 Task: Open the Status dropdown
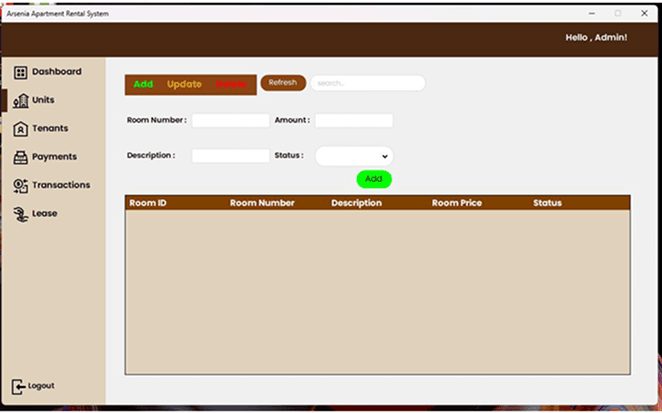point(354,156)
